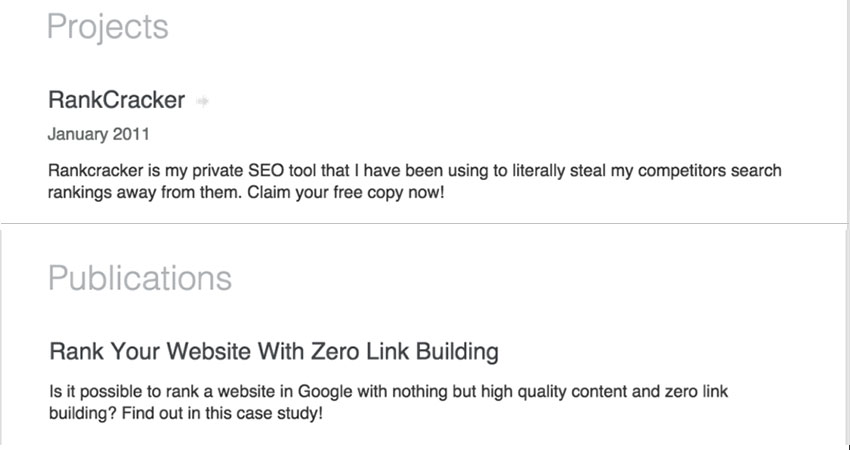Click the words 'Zero Link Building' in the title
This screenshot has width=850, height=450.
click(x=404, y=351)
